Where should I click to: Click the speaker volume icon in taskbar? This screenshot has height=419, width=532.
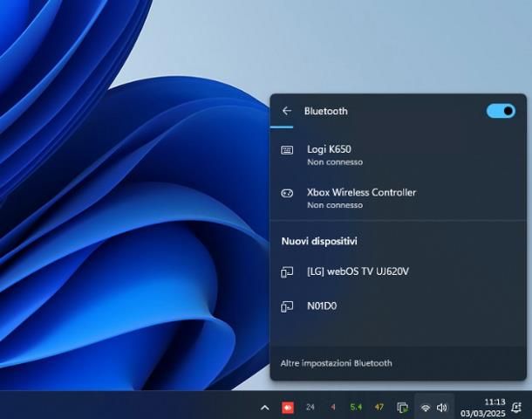coord(442,408)
